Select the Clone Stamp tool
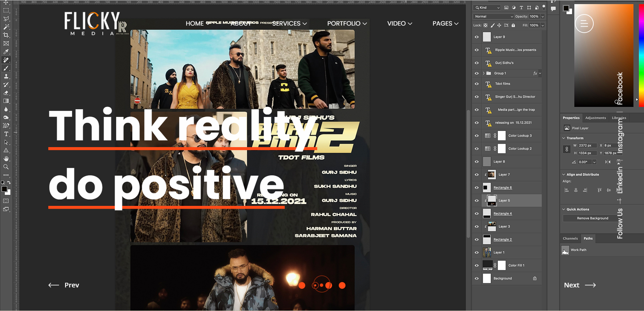644x311 pixels. click(x=6, y=76)
